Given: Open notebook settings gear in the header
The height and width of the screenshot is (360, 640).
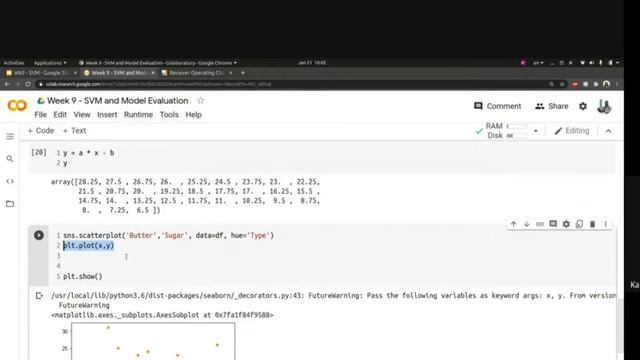Looking at the screenshot, I should (583, 106).
